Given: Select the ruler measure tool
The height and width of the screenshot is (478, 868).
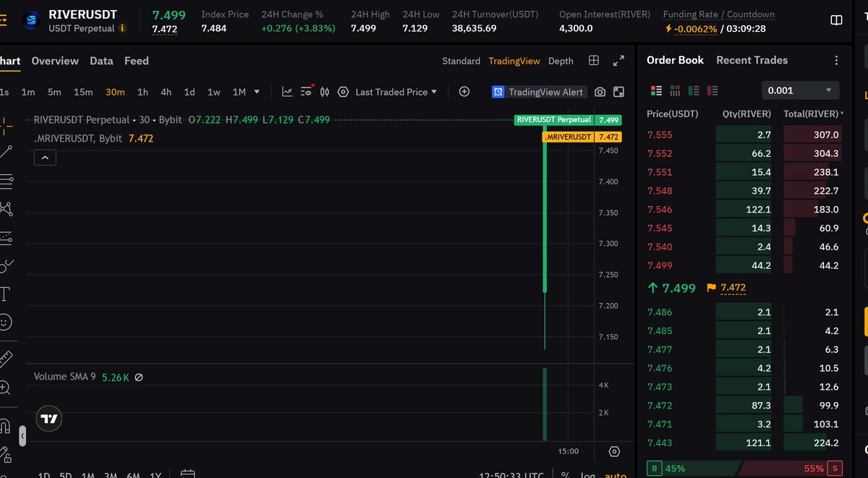Looking at the screenshot, I should (6, 358).
